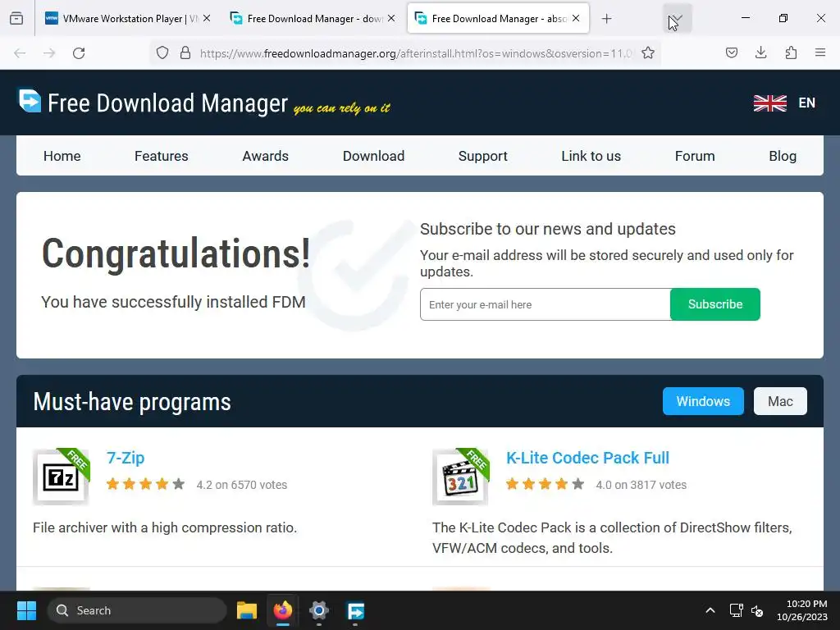Open the Support menu item

(x=482, y=156)
